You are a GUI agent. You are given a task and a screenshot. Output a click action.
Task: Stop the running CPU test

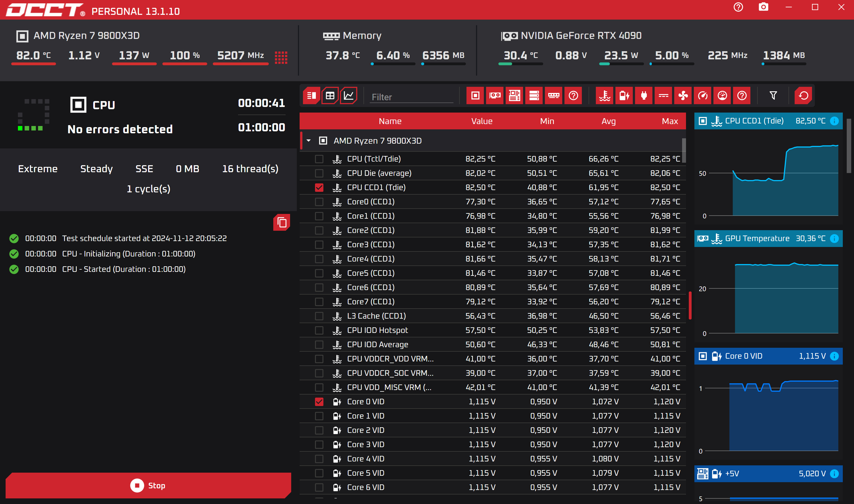pos(148,486)
